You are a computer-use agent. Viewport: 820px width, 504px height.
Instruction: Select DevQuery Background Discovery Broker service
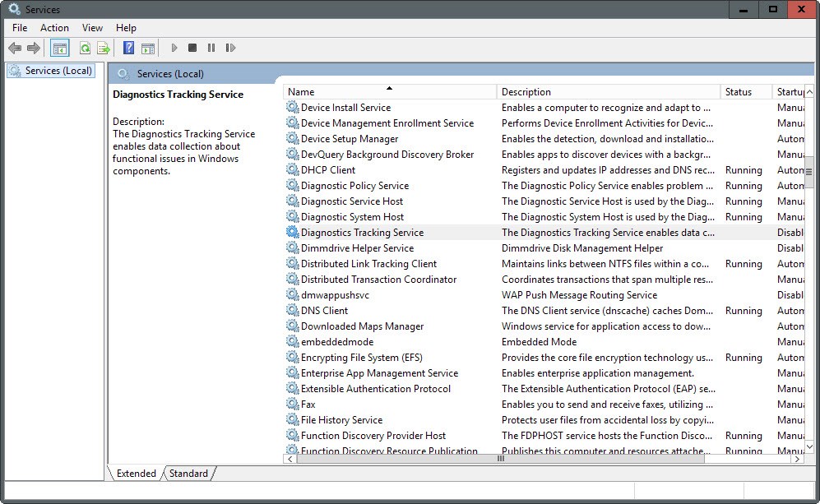coord(544,155)
